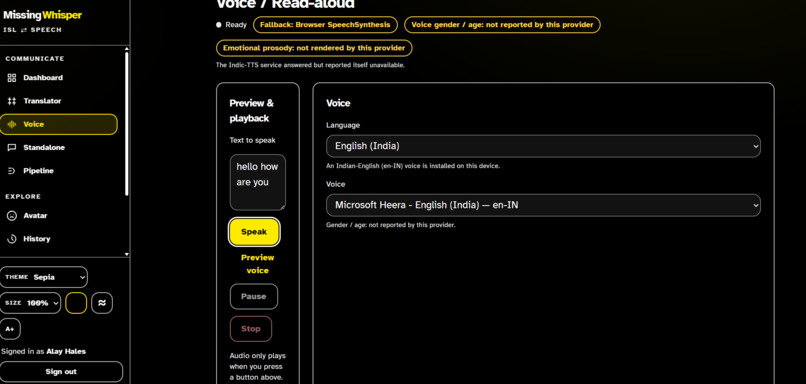Viewport: 806px width, 384px height.
Task: Click 'Signed in as Alay Hales' text
Action: point(43,352)
